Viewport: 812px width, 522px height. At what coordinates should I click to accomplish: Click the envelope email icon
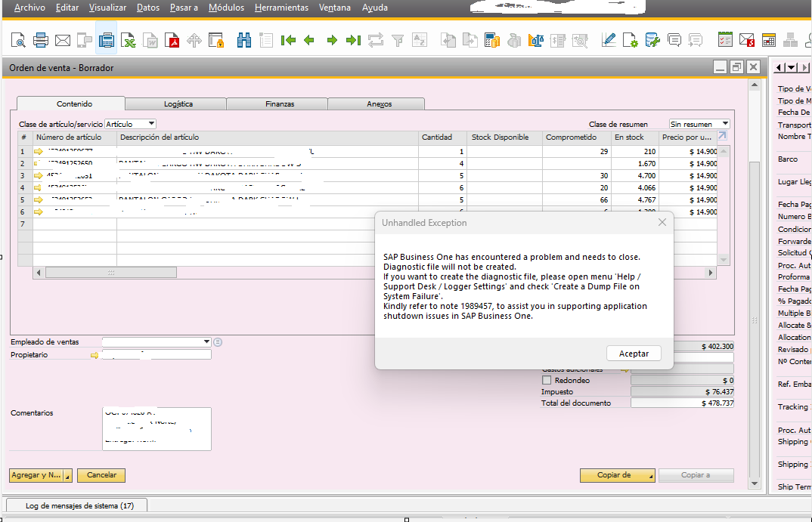[x=63, y=40]
